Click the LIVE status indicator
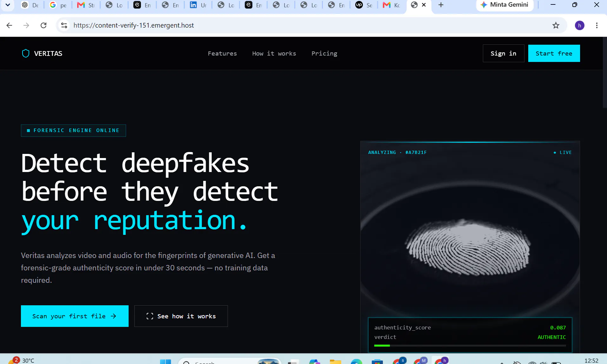Viewport: 607px width, 364px height. [x=563, y=152]
